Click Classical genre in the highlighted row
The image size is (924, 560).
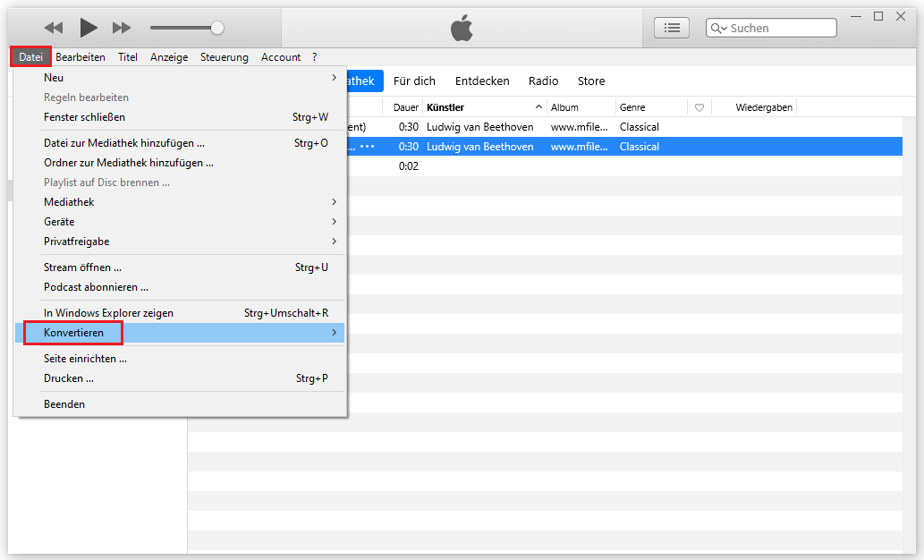(640, 147)
